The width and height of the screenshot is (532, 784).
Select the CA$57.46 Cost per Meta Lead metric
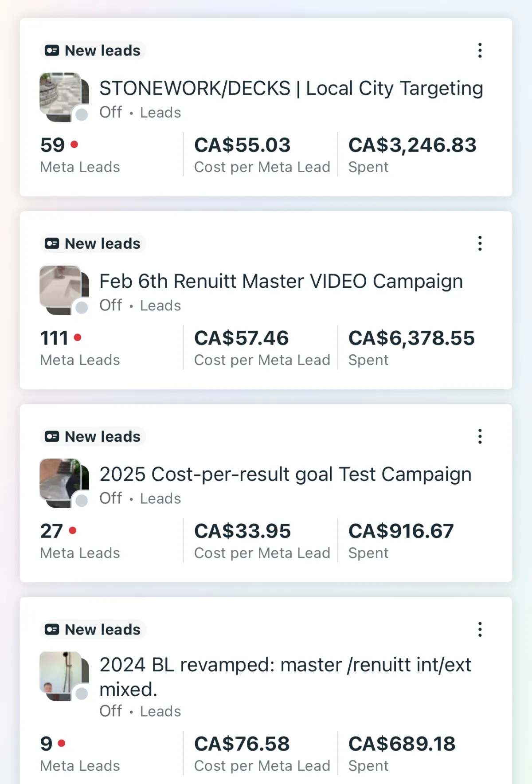pos(262,348)
